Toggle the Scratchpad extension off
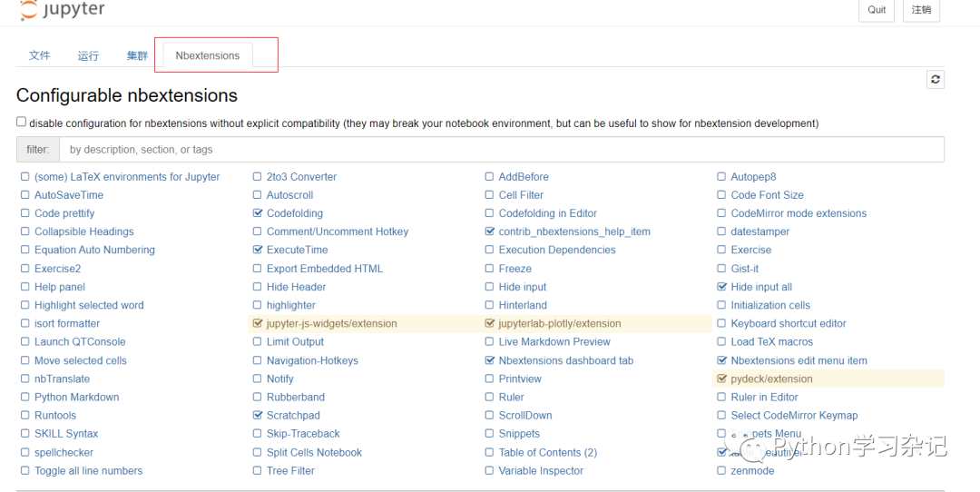 (257, 415)
